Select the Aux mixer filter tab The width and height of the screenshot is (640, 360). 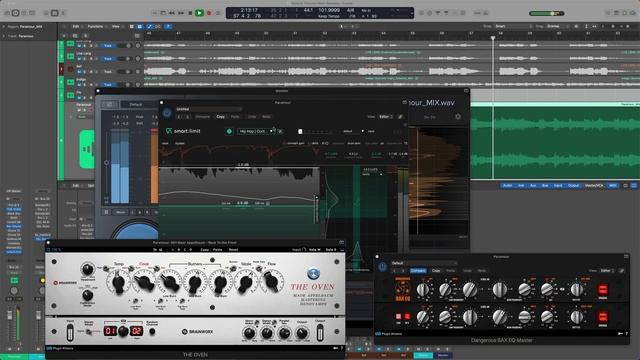[533, 186]
